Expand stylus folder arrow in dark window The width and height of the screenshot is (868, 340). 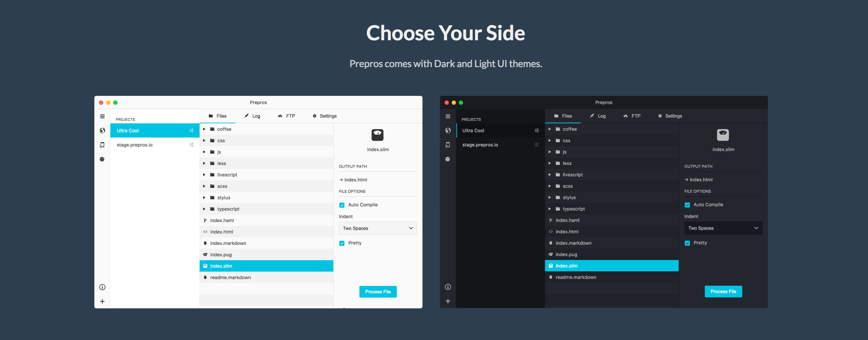(549, 197)
